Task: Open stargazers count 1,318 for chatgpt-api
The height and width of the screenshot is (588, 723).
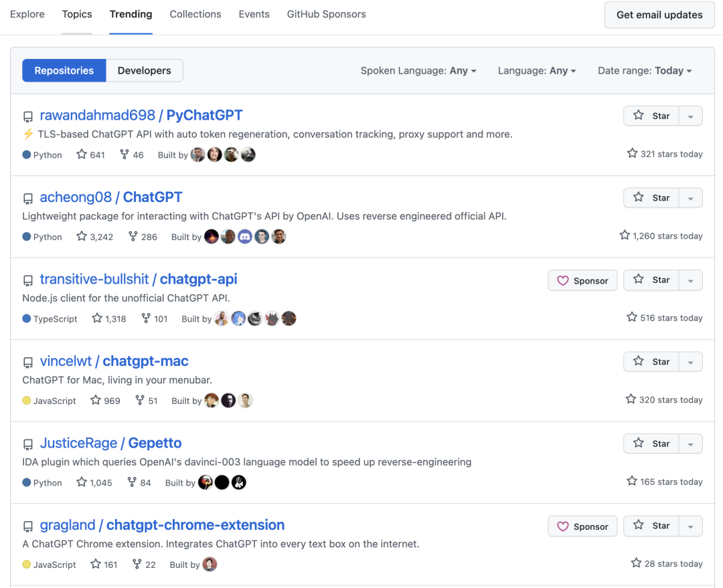Action: pos(109,318)
